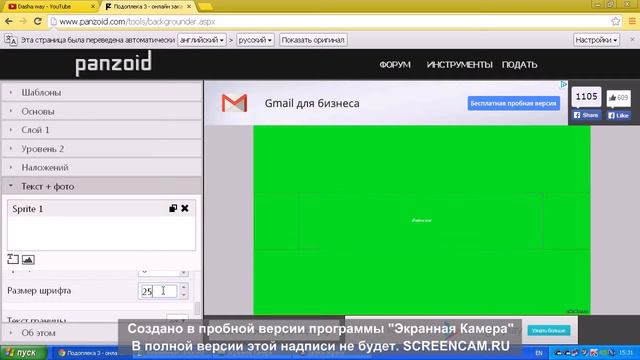Click the panzoid logo
Image resolution: width=640 pixels, height=360 pixels.
tap(113, 64)
